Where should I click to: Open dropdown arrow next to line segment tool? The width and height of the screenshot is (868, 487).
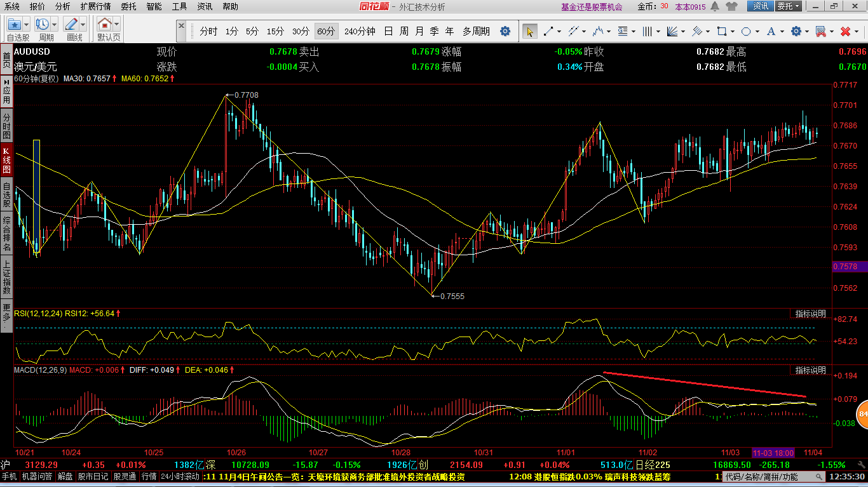pyautogui.click(x=559, y=31)
